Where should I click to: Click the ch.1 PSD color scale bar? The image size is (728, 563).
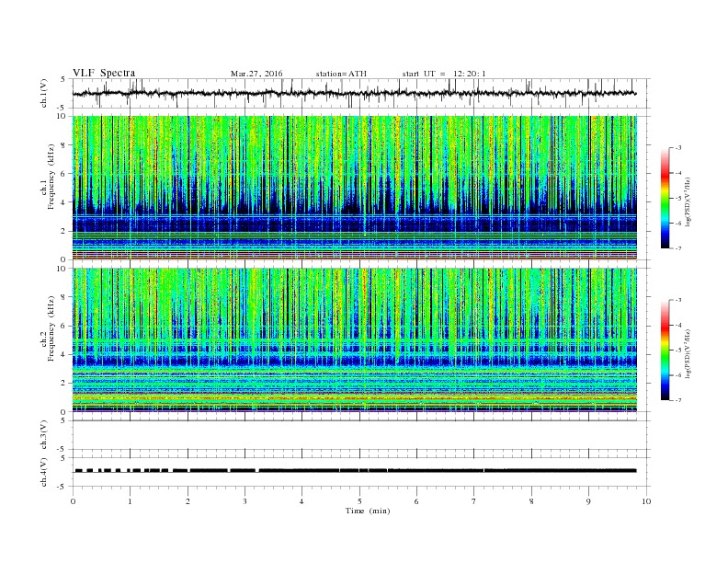pos(665,199)
